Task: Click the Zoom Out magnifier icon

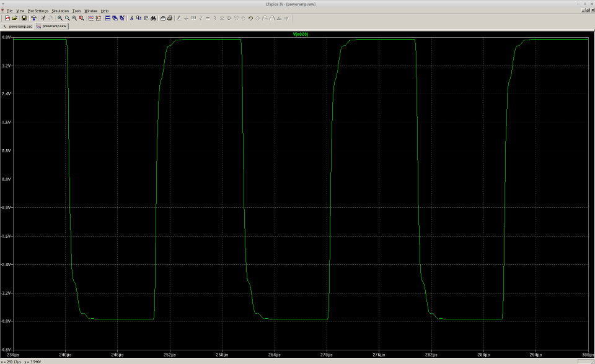Action: pos(74,18)
